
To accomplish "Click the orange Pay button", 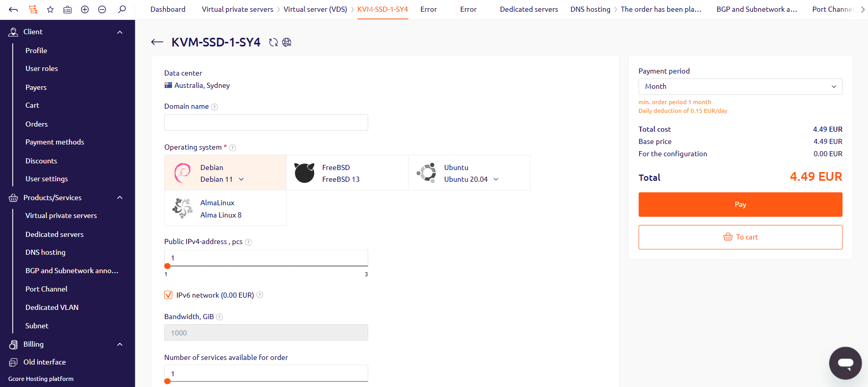I will point(740,204).
